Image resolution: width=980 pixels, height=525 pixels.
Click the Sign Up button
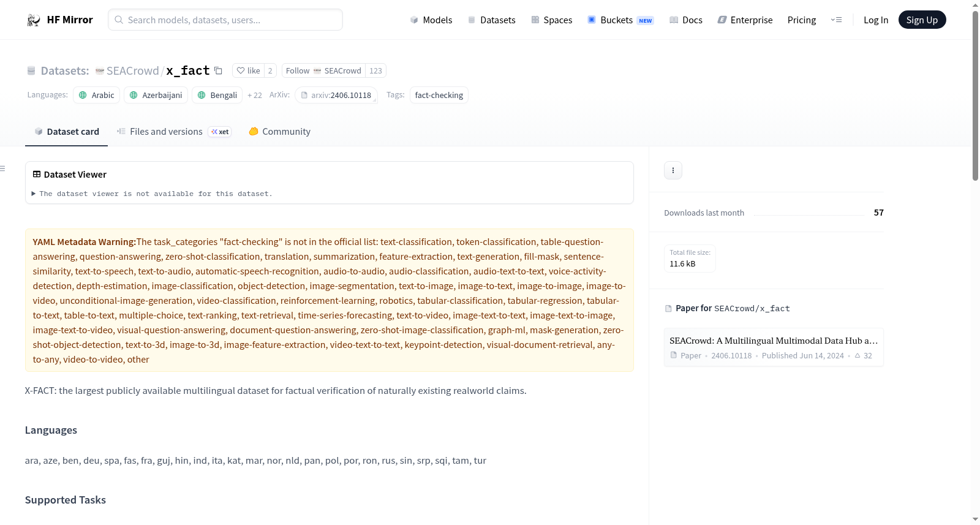click(922, 20)
